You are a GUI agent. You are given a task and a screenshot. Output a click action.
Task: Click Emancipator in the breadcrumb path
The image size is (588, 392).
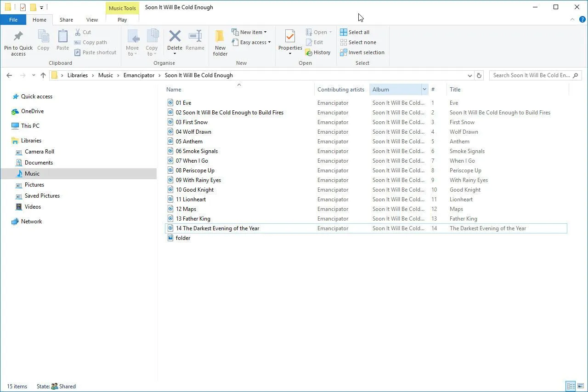(139, 75)
